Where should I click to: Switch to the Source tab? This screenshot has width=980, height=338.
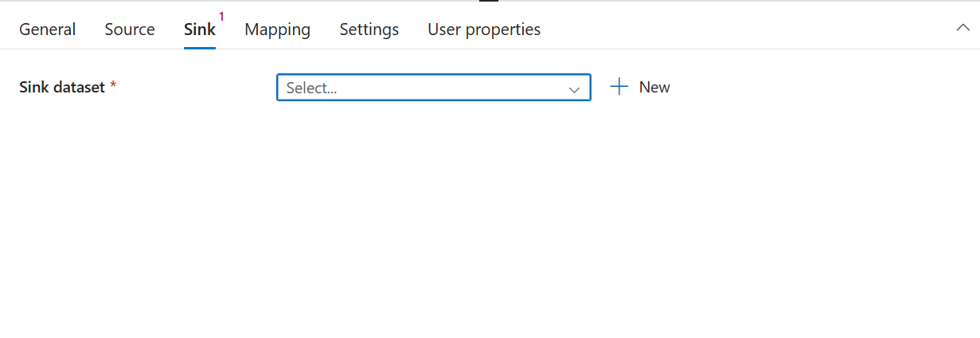[130, 29]
